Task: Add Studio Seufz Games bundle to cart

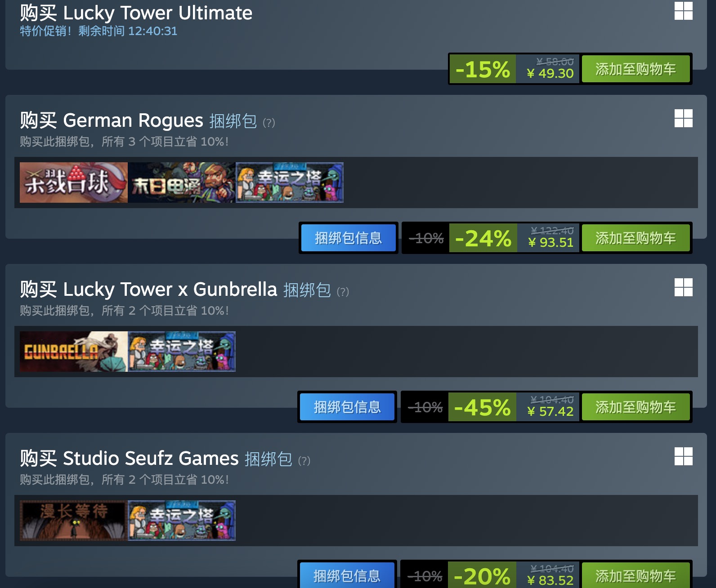Action: point(635,575)
